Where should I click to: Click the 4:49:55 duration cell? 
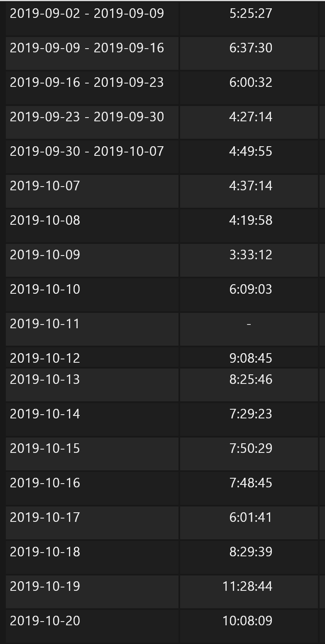pos(250,151)
